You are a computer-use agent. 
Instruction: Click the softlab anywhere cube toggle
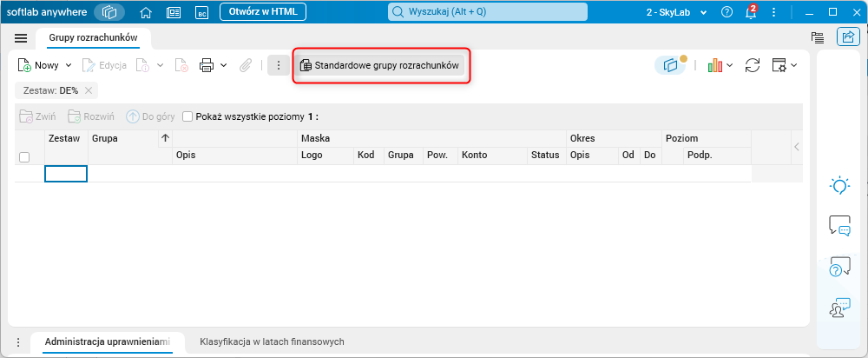(109, 11)
